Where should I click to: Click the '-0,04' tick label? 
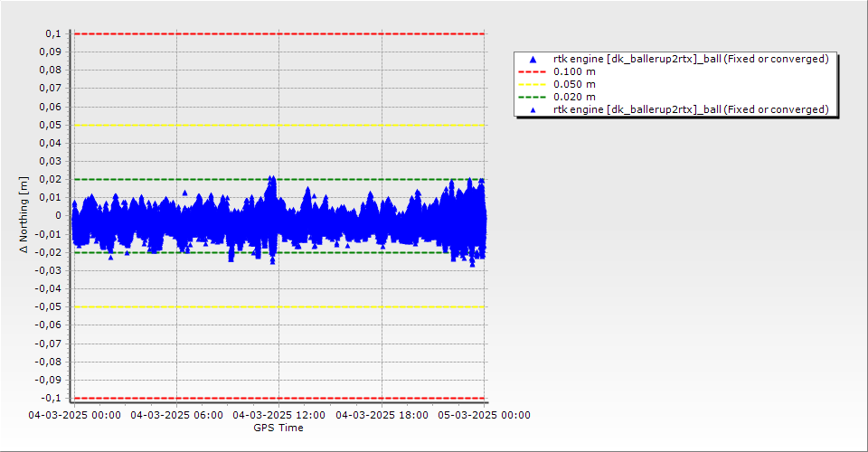(x=48, y=288)
